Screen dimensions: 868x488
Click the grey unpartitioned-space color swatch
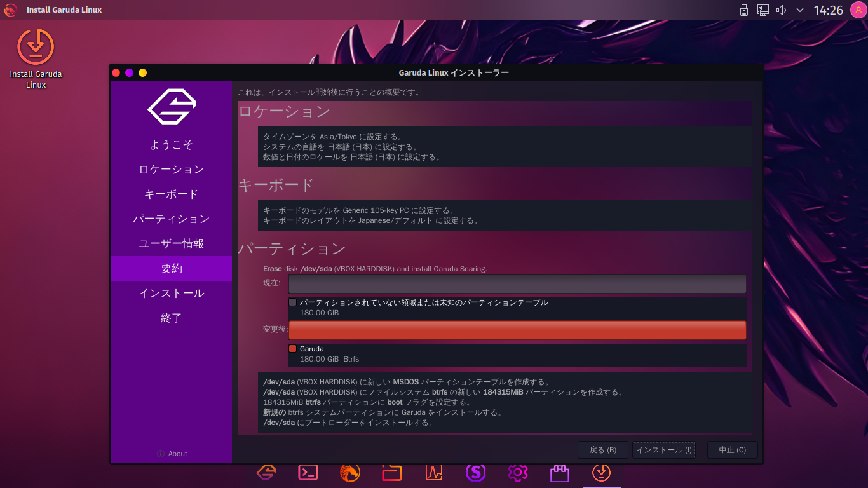[x=293, y=302]
